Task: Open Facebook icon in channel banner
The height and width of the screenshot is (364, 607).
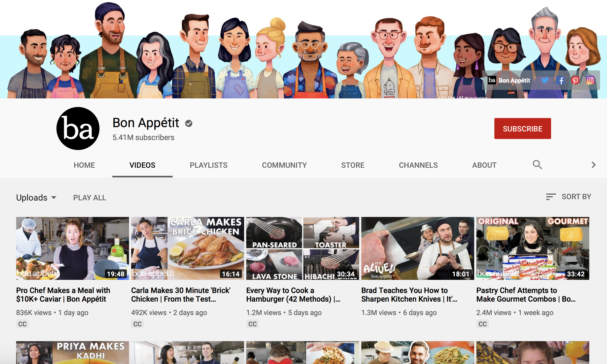Action: pos(560,80)
